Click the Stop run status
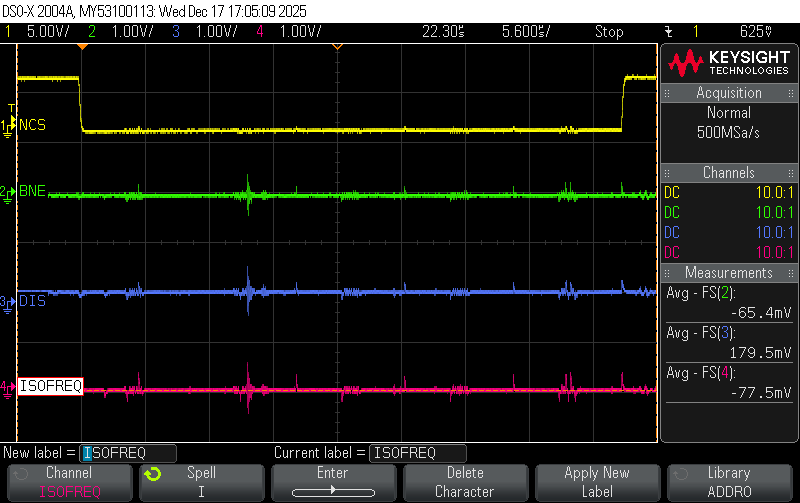800x503 pixels. [x=609, y=32]
